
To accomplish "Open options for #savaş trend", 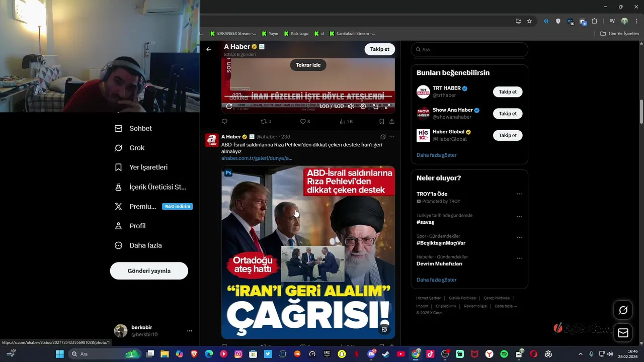I will click(519, 217).
